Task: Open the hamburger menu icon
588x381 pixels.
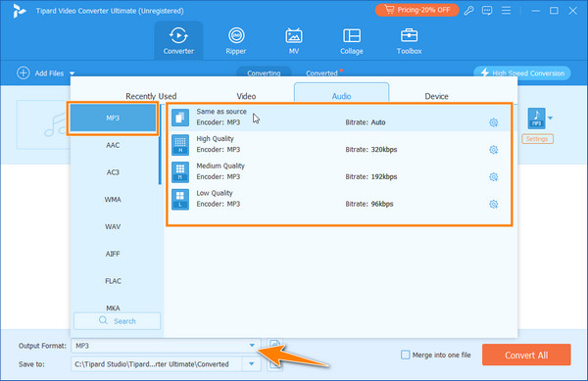Action: pos(506,11)
